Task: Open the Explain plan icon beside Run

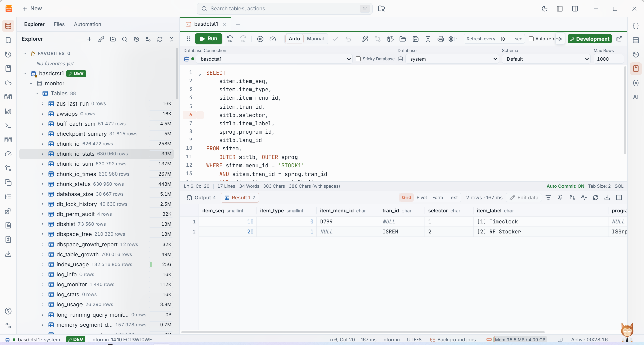Action: 260,39
